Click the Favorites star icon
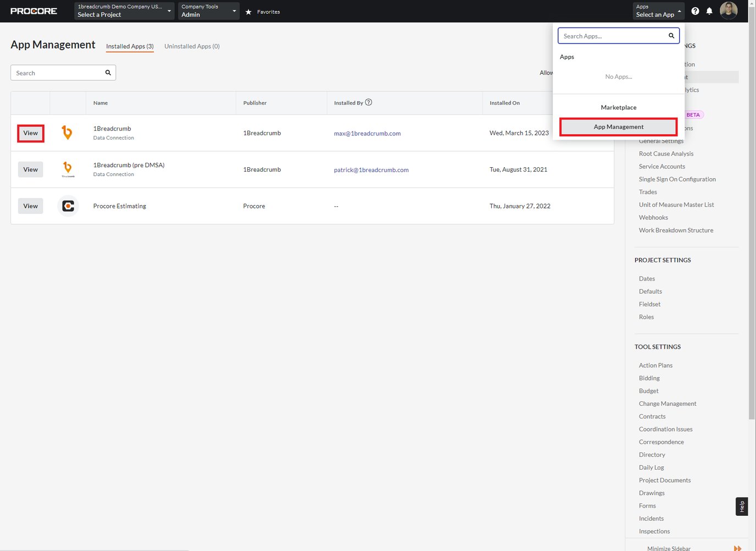The width and height of the screenshot is (756, 551). 249,11
